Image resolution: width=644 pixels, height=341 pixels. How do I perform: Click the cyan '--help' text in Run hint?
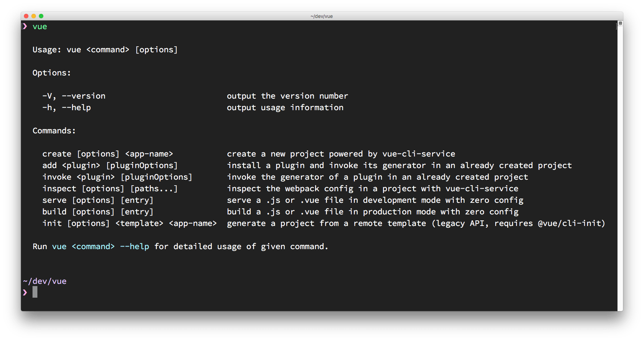point(135,247)
